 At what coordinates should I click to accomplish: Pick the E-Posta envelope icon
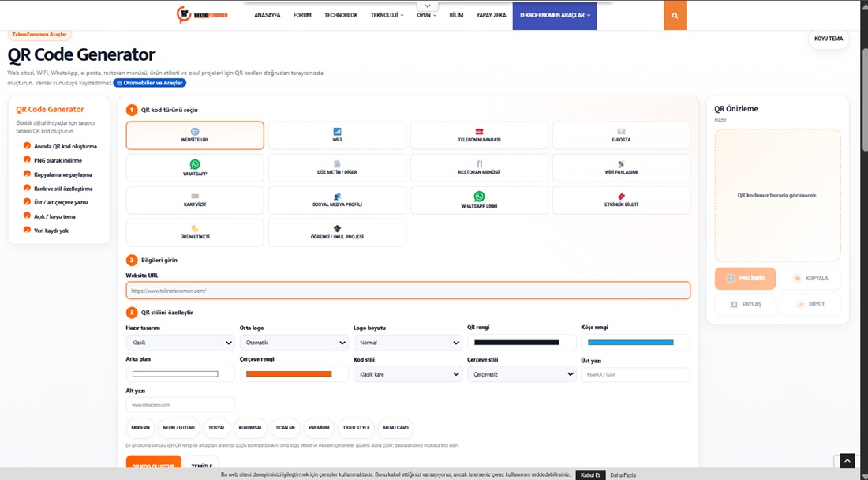(621, 131)
